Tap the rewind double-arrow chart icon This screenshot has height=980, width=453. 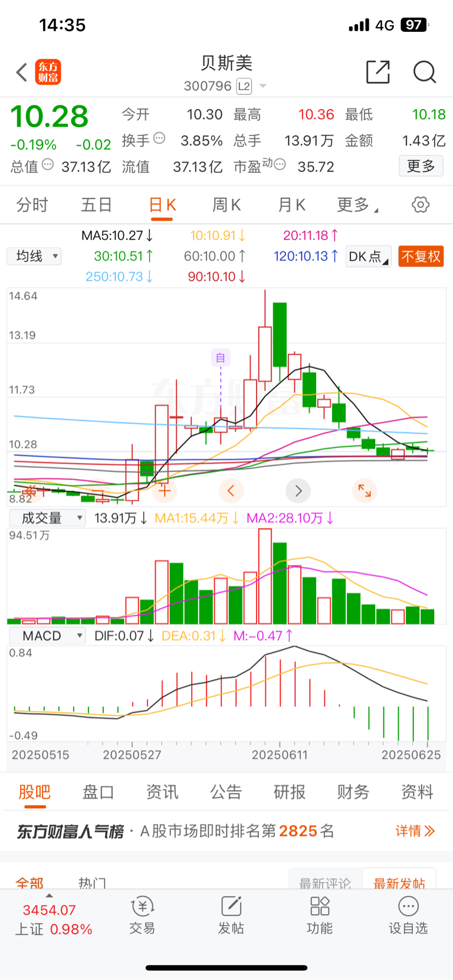click(29, 490)
